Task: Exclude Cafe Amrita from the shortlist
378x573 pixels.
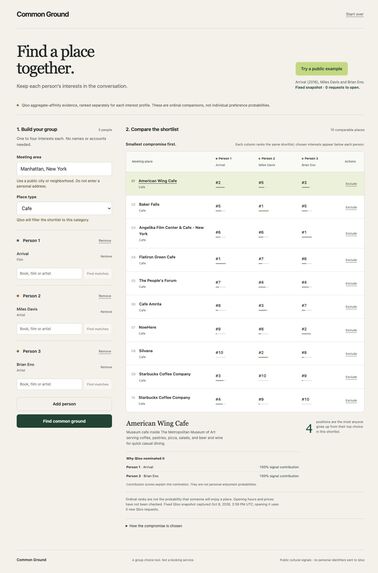Action: pyautogui.click(x=351, y=307)
